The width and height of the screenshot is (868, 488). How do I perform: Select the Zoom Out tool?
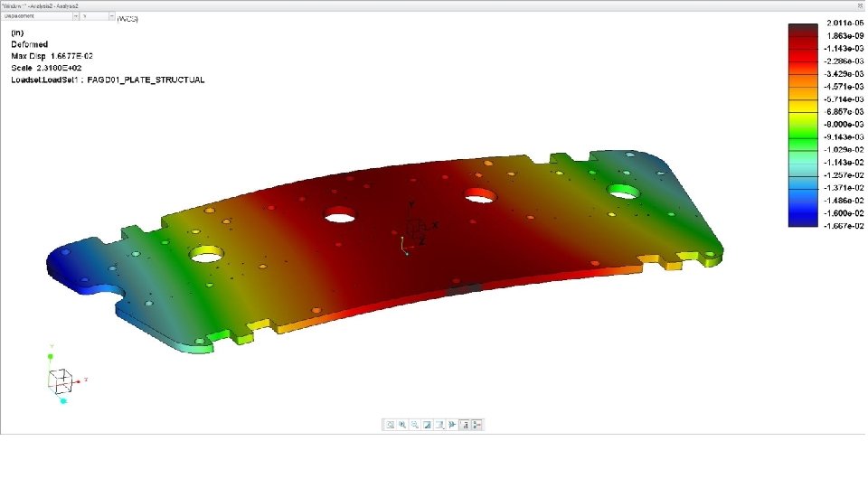tap(415, 425)
